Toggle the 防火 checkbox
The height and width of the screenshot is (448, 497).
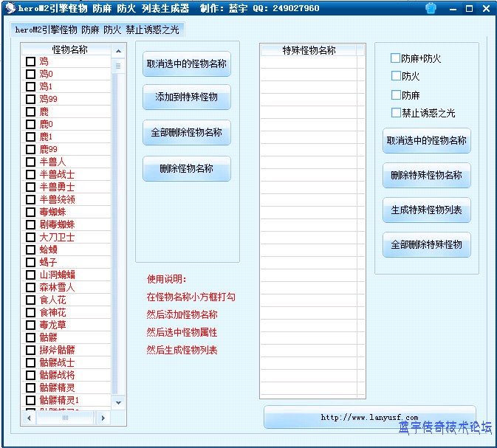396,76
